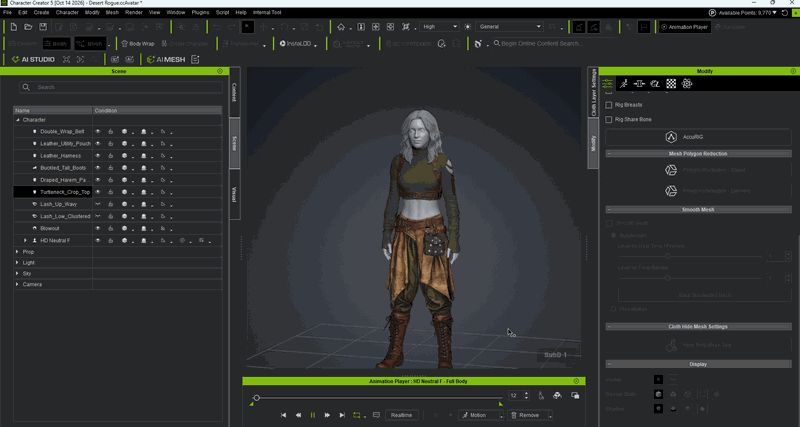Collapse the Smooth Mesh section
The width and height of the screenshot is (800, 427).
coord(609,210)
